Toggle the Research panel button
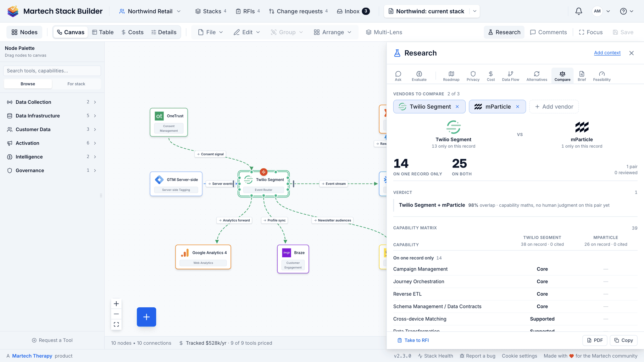Viewport: 644px width, 362px height. pos(504,32)
